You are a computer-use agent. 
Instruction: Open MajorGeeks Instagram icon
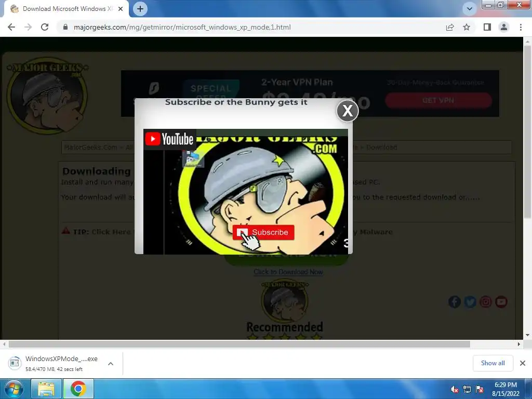pos(486,302)
